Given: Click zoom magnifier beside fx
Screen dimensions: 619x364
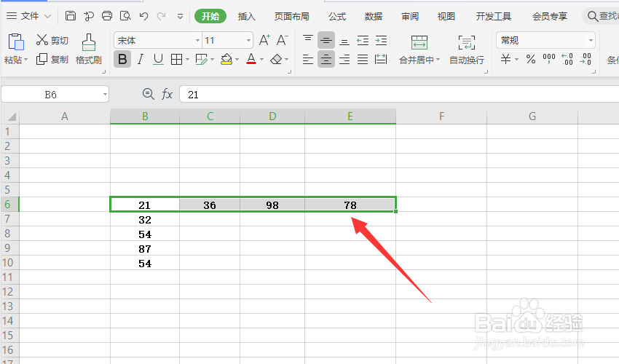Looking at the screenshot, I should coord(148,94).
